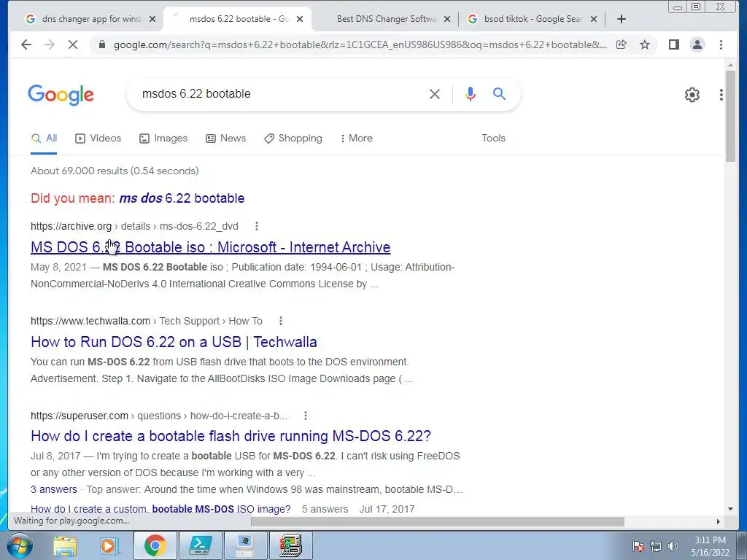Switch to Images results
This screenshot has width=747, height=560.
pos(163,138)
